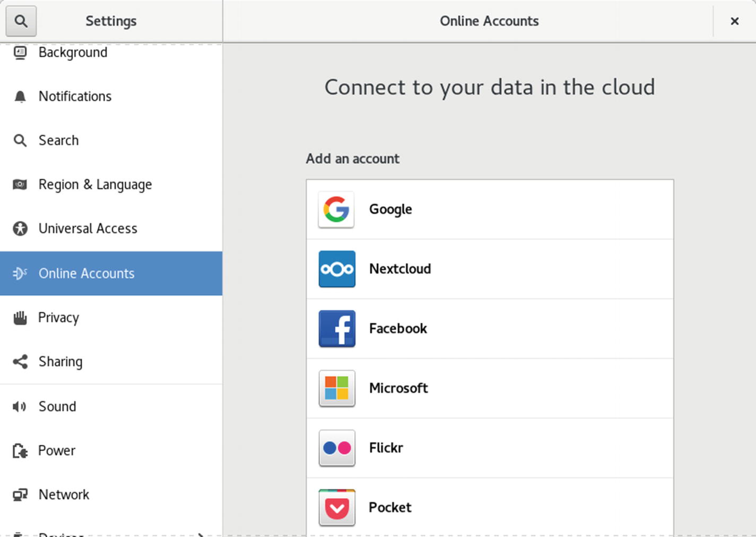The height and width of the screenshot is (537, 756).
Task: Click the Power battery icon
Action: tap(20, 451)
